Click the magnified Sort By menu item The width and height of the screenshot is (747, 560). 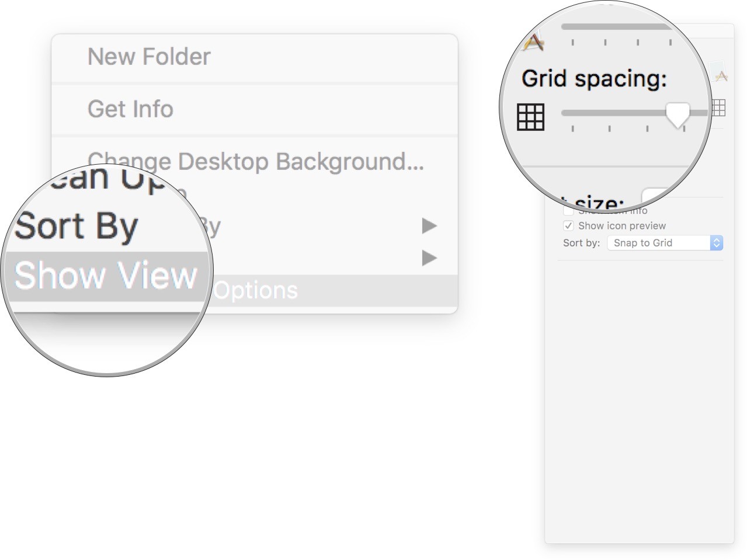[x=77, y=226]
